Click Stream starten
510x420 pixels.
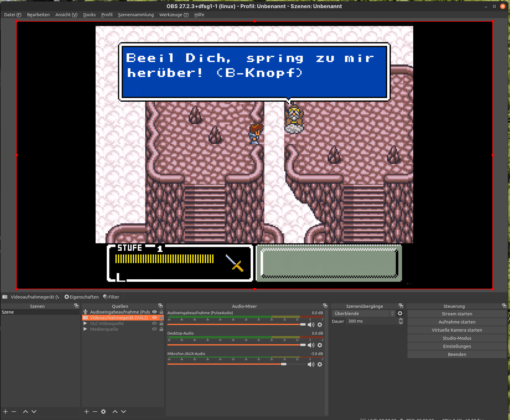click(x=457, y=314)
